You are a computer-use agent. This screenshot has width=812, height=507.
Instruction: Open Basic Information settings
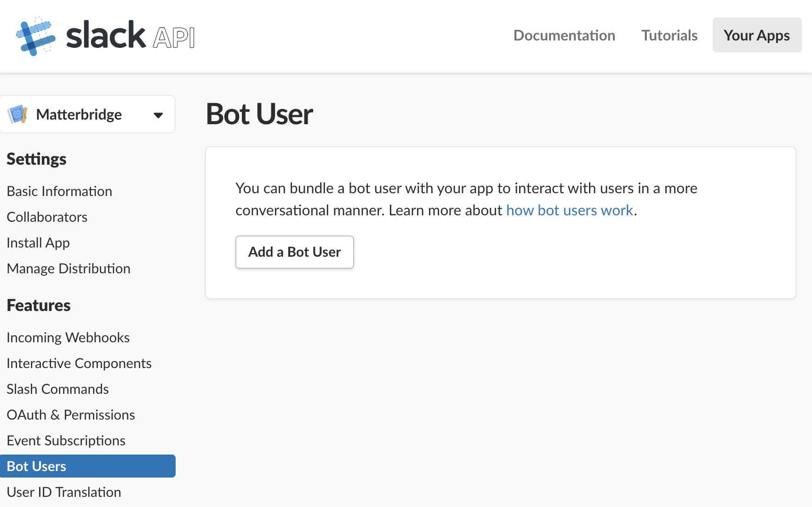tap(59, 191)
